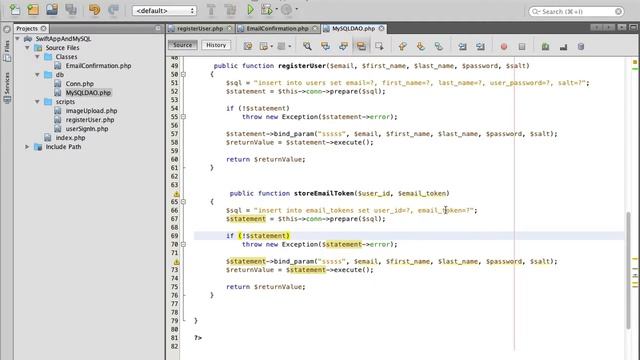640x360 pixels.
Task: Click the Find Previous Occurrence icon
Action: click(x=325, y=46)
